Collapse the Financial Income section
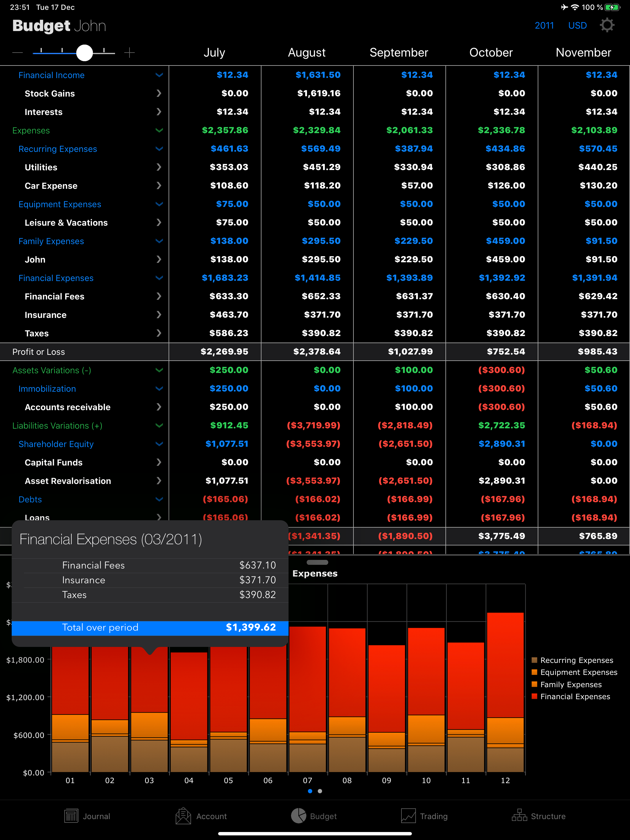 159,75
